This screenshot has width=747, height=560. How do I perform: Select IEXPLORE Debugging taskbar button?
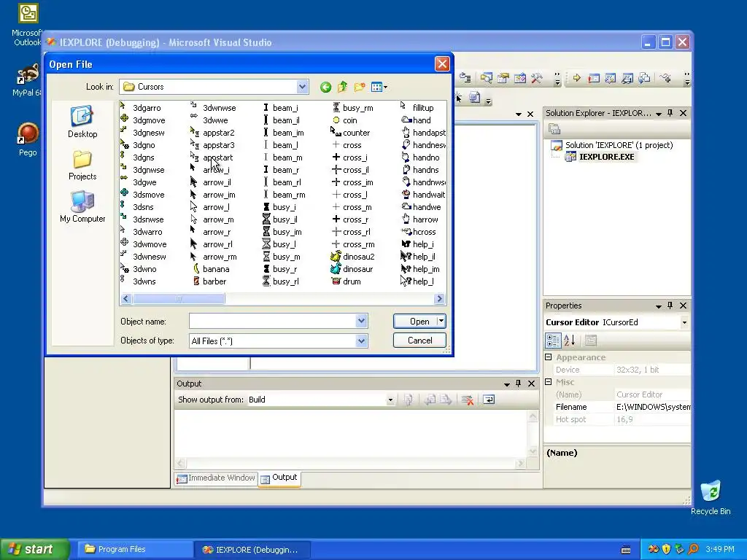coord(252,550)
